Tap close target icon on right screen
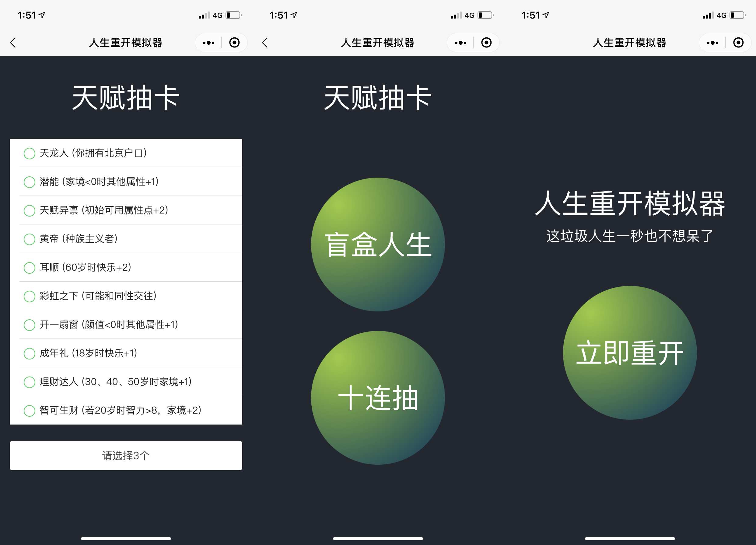This screenshot has width=756, height=545. 738,43
